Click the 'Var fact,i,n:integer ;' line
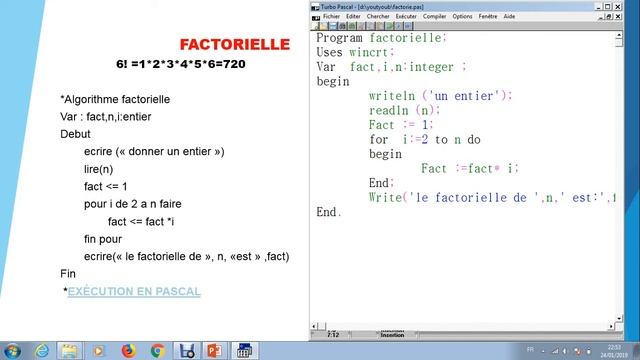The width and height of the screenshot is (640, 360). 391,67
